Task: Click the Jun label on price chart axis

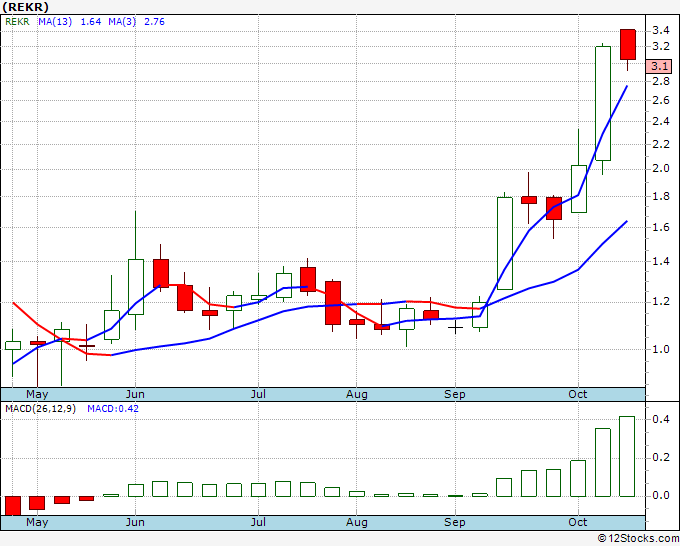Action: click(x=135, y=394)
